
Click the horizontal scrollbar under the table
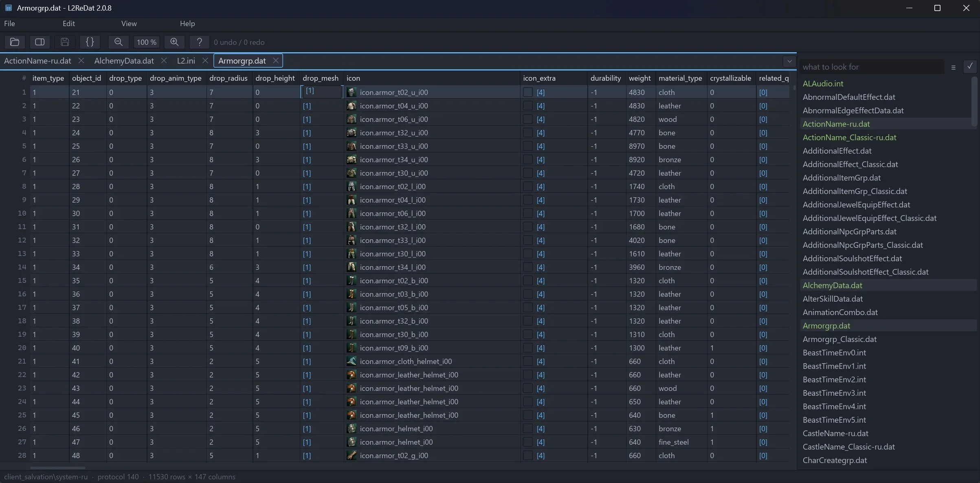pos(57,468)
